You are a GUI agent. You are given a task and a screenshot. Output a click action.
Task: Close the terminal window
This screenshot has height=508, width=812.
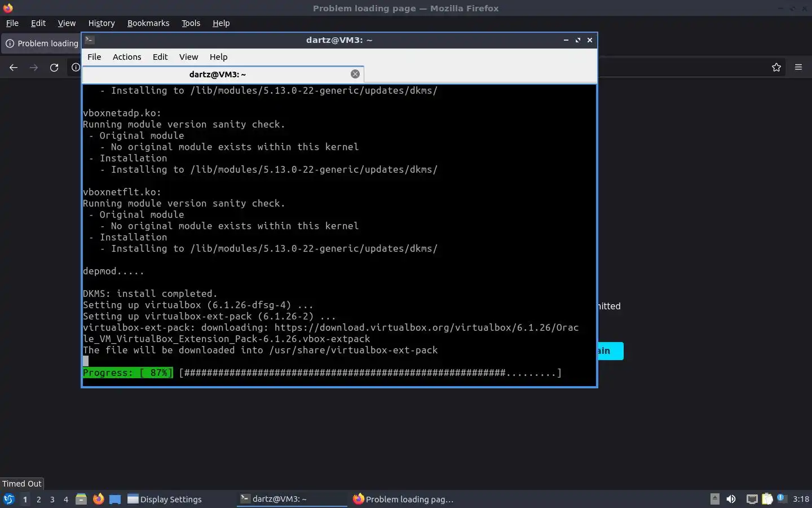tap(590, 40)
